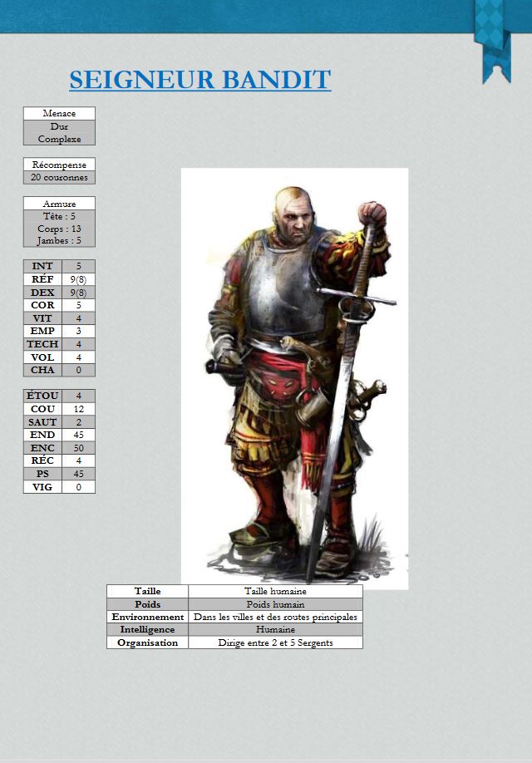Screen dimensions: 532x763
Task: Click the END stat label
Action: pyautogui.click(x=43, y=435)
